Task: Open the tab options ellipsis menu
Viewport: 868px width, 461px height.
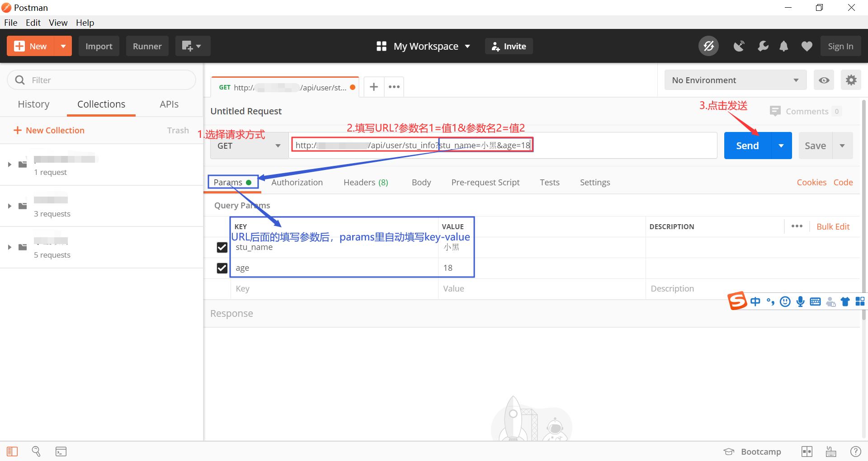Action: point(394,87)
